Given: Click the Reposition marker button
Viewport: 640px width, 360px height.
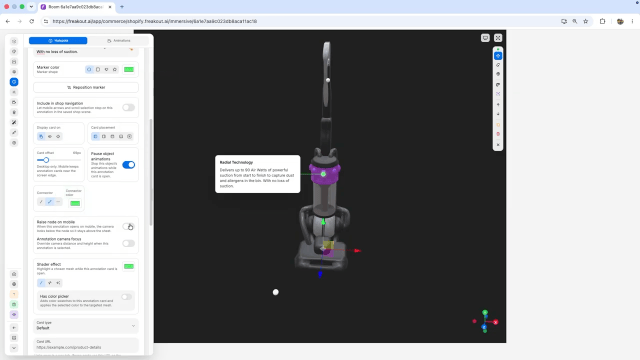Looking at the screenshot, I should point(86,87).
